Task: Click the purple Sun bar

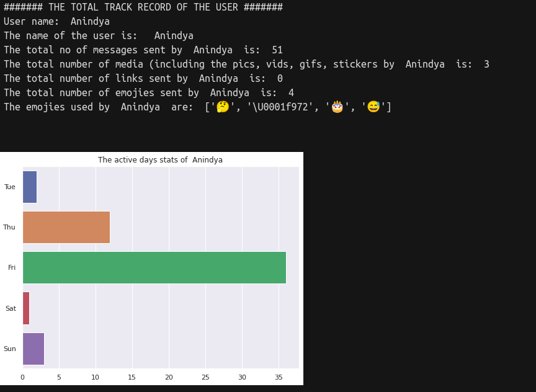Action: (33, 349)
